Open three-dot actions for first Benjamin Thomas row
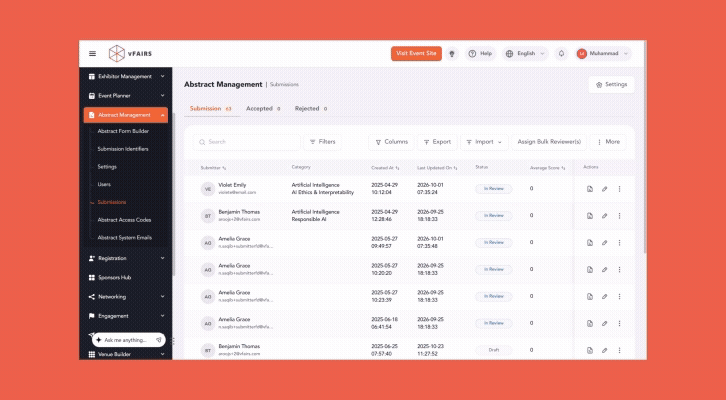Screen dimensions: 726x400 [x=619, y=216]
